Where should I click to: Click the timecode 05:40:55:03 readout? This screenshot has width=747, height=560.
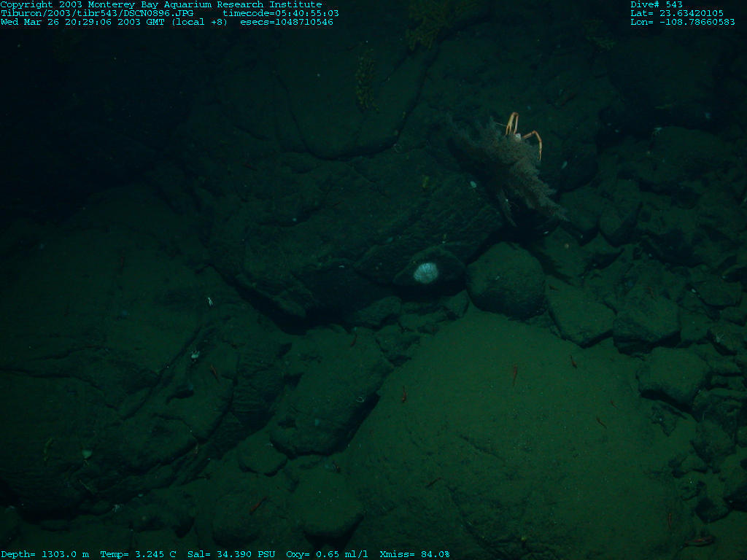click(x=281, y=13)
